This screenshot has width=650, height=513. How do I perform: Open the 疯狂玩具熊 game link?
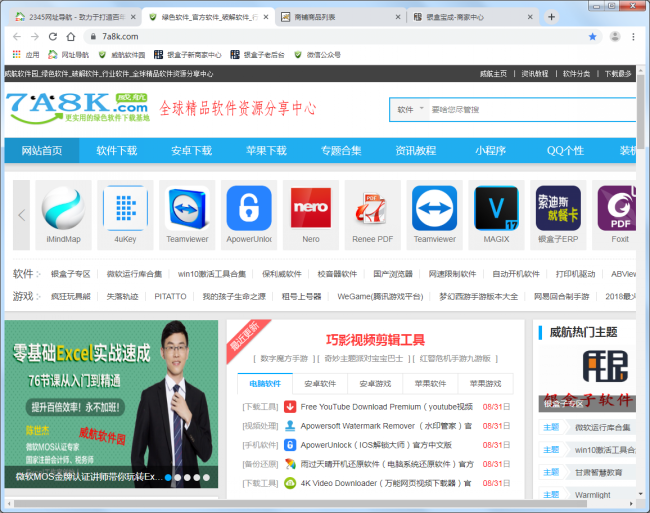point(70,296)
